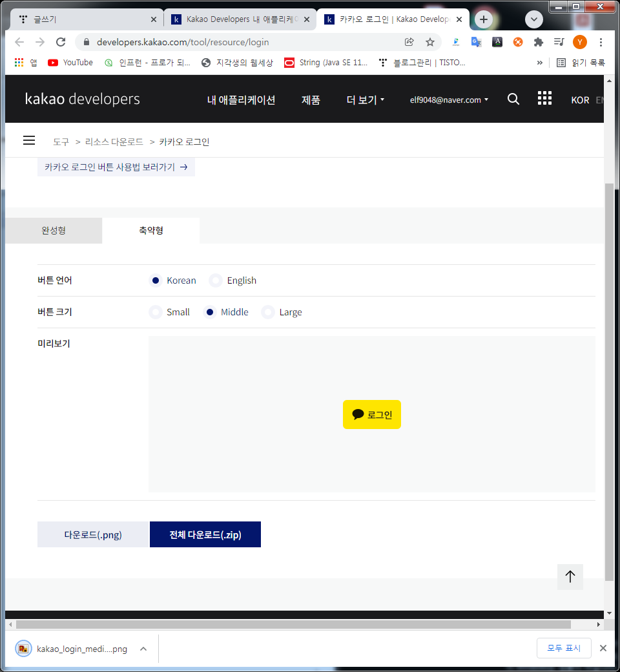Click the scrollbar down arrow
Image resolution: width=620 pixels, height=672 pixels.
tap(609, 613)
